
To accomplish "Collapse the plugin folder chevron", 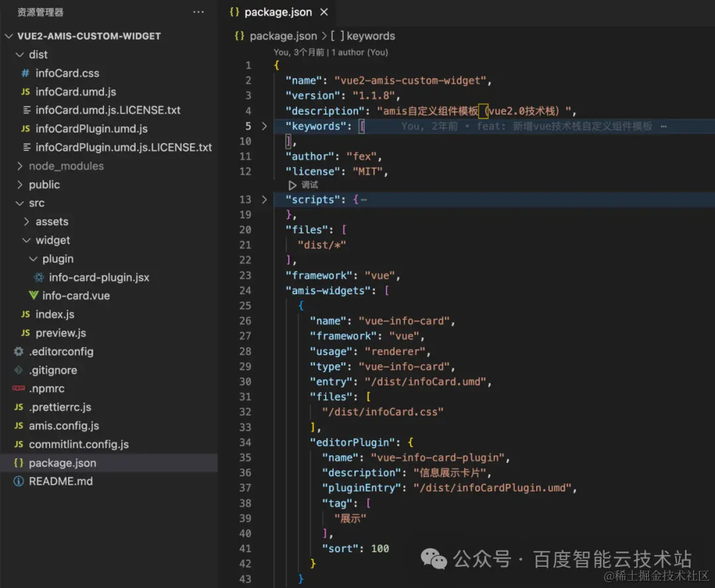I will (x=33, y=259).
